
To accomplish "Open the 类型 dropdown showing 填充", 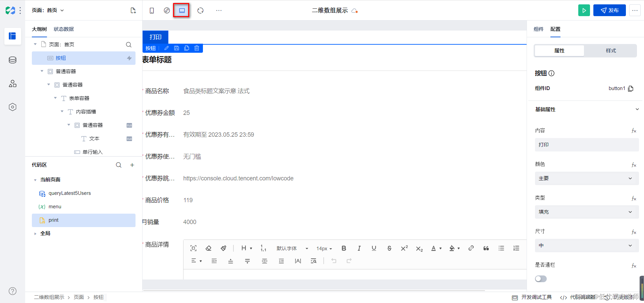I will pyautogui.click(x=587, y=212).
